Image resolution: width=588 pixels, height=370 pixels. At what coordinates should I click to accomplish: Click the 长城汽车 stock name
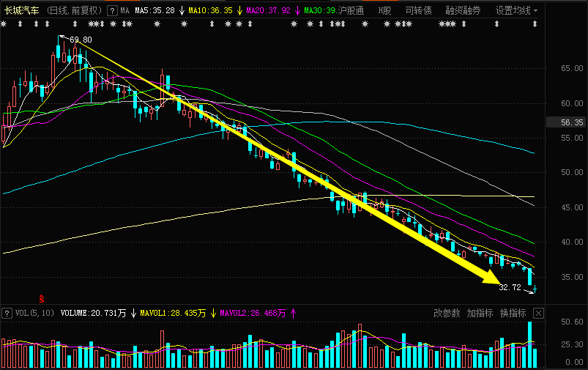[22, 11]
